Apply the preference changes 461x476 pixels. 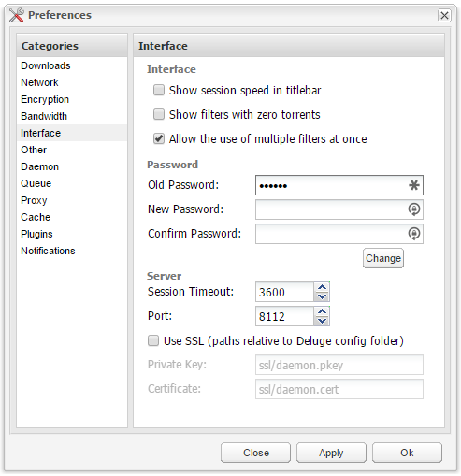(331, 453)
